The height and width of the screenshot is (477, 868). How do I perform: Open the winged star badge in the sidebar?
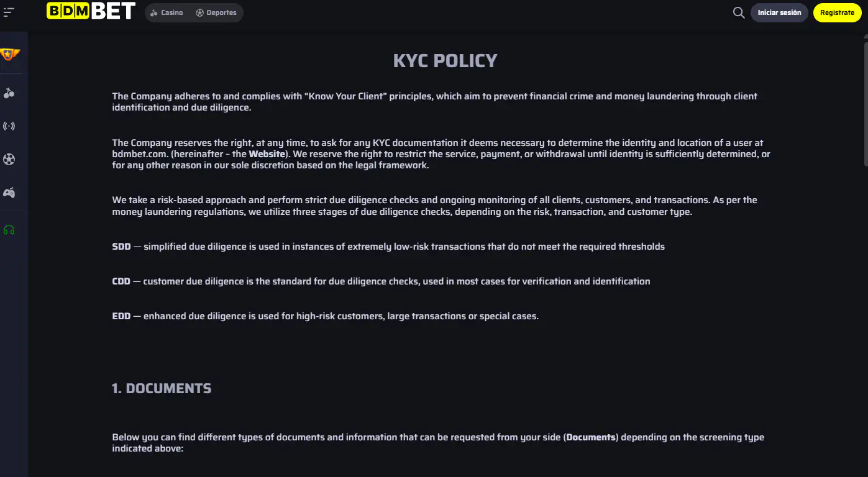(x=9, y=55)
